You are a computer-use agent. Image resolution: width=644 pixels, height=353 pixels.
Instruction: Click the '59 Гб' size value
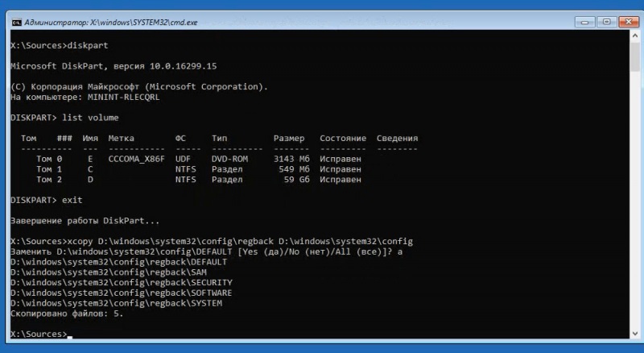(296, 180)
